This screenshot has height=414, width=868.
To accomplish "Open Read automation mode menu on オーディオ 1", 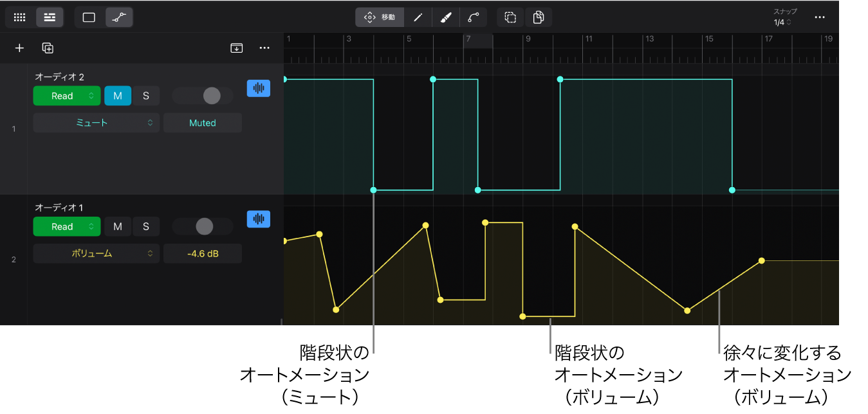I will (67, 226).
